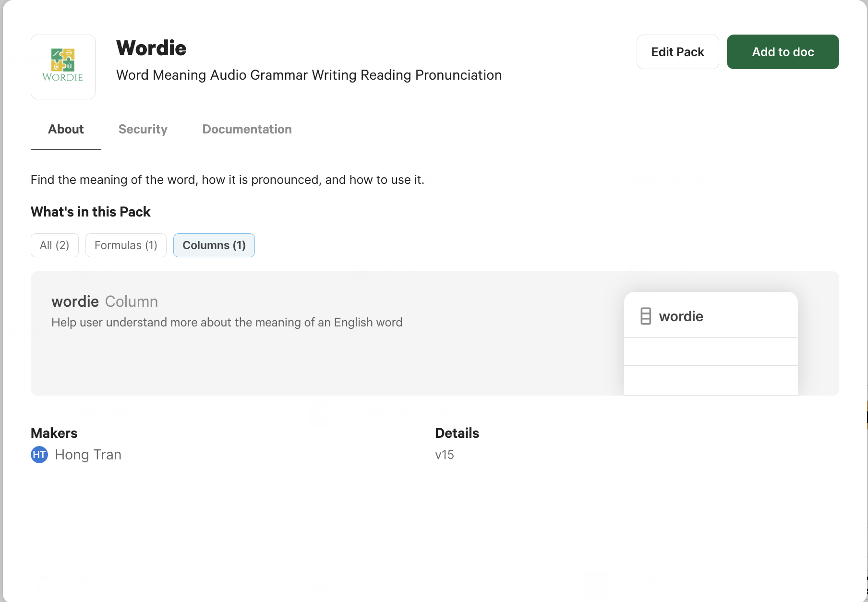Enable the Formulas (1) filter
Viewport: 868px width, 602px height.
click(x=125, y=245)
